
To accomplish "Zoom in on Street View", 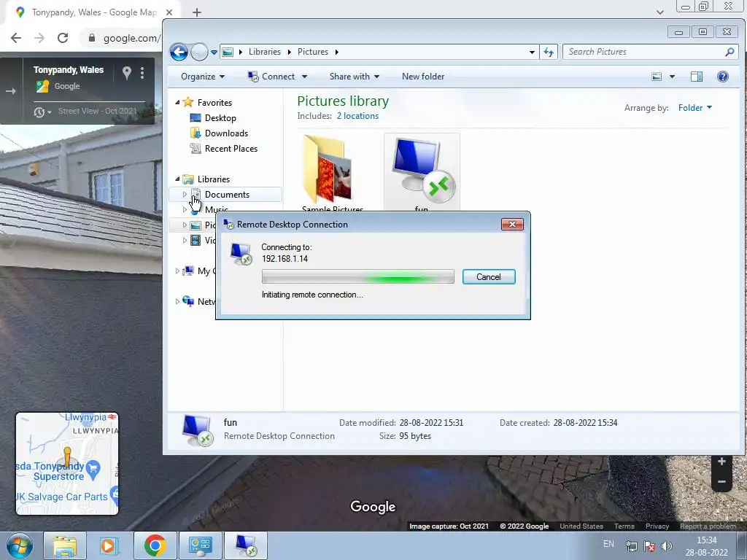I will click(721, 462).
